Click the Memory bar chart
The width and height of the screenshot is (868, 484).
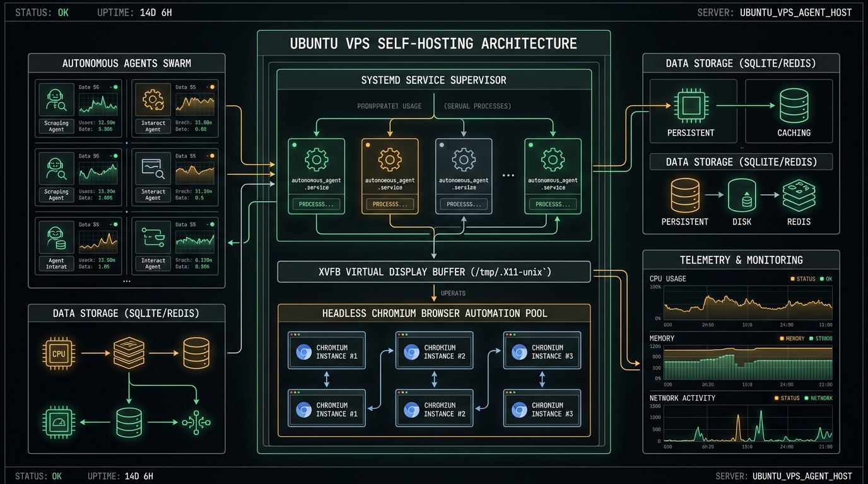pos(748,362)
